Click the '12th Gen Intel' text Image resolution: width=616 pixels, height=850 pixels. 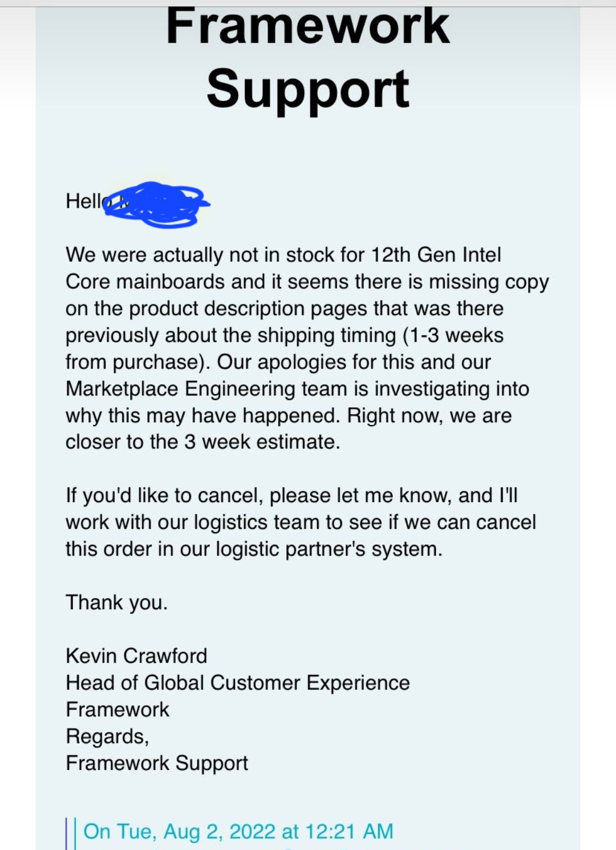[x=436, y=254]
